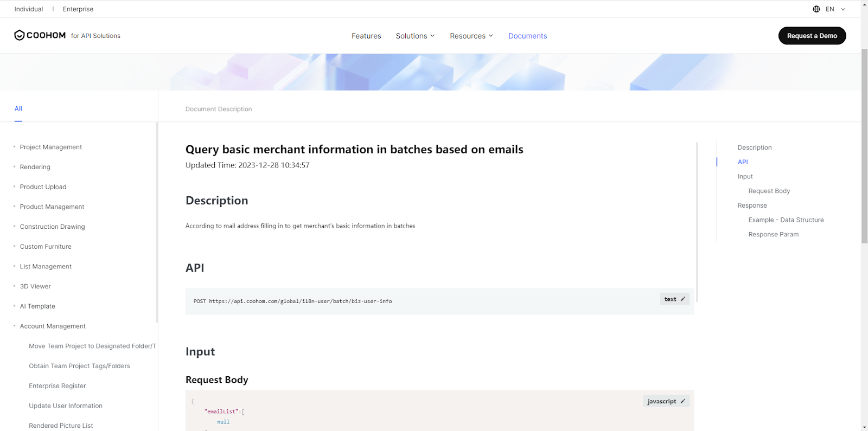Viewport: 868px width, 431px height.
Task: Open Update User Information doc
Action: 66,406
